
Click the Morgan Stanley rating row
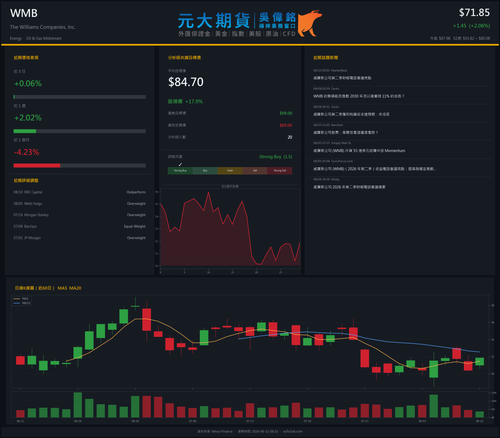(80, 215)
